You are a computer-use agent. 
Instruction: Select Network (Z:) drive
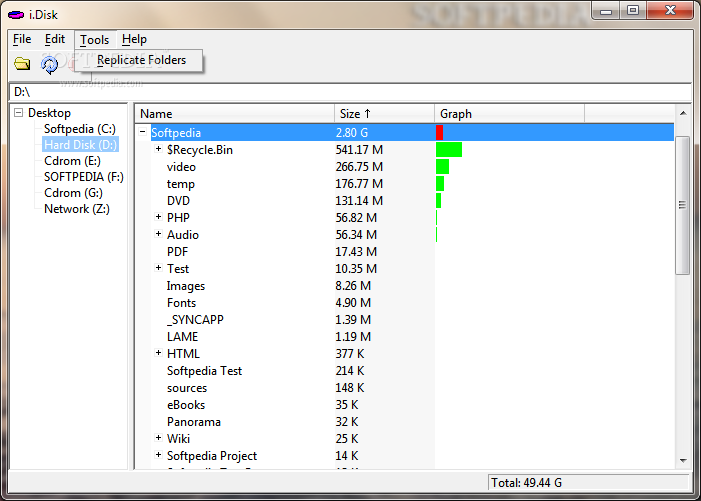76,209
